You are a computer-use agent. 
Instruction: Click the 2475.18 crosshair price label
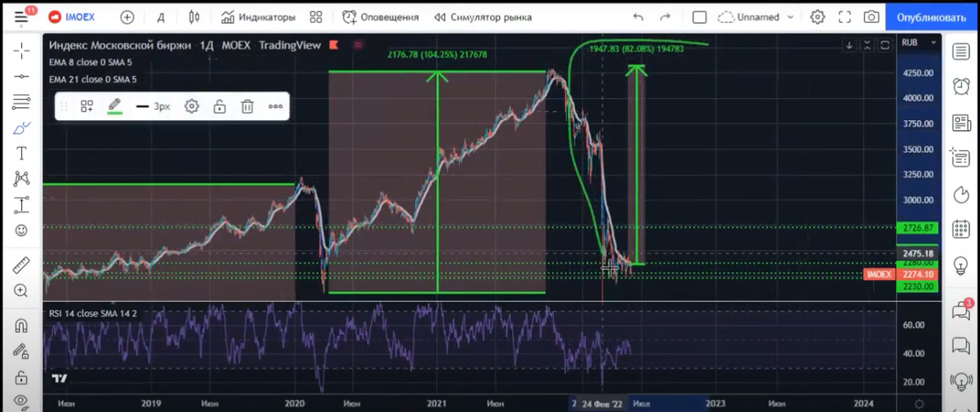(x=917, y=254)
